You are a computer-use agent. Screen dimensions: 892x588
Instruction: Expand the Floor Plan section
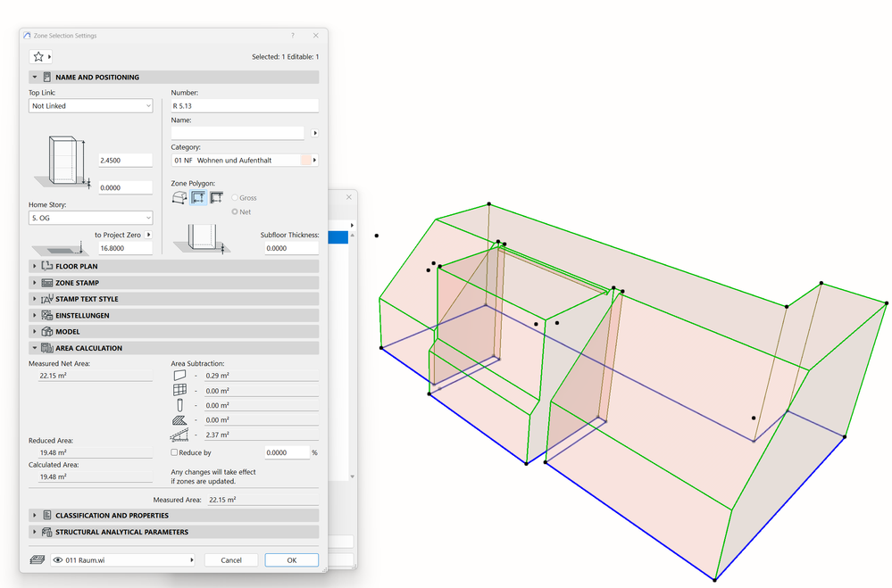click(x=35, y=266)
